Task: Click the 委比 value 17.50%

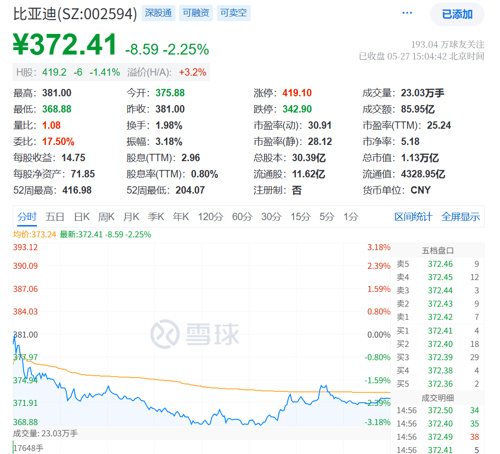Action: tap(58, 142)
